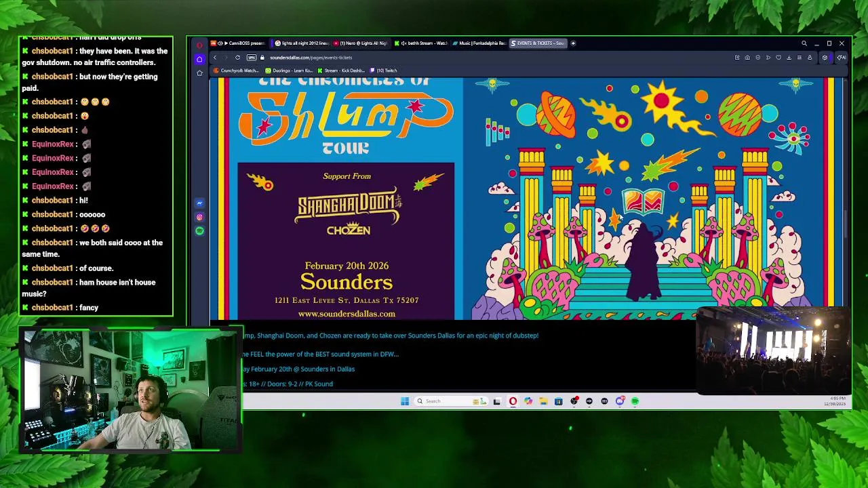Open Instagram in the Opera sidebar
This screenshot has width=868, height=488.
click(199, 217)
